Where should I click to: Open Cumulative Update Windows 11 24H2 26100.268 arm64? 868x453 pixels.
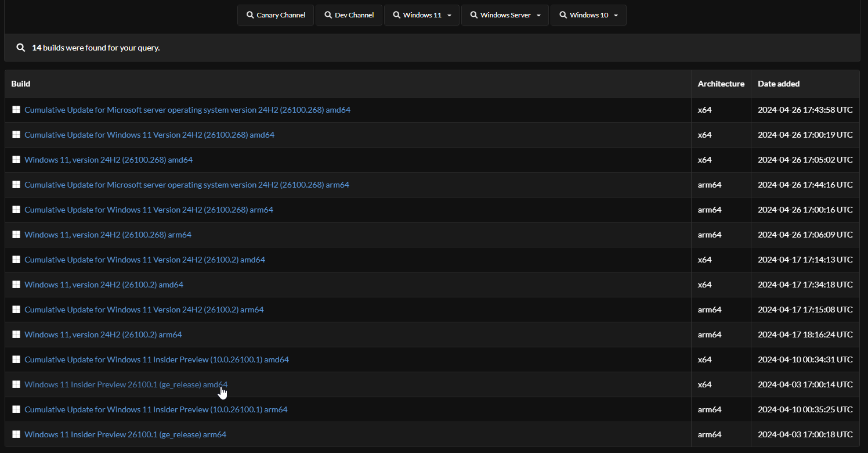149,210
